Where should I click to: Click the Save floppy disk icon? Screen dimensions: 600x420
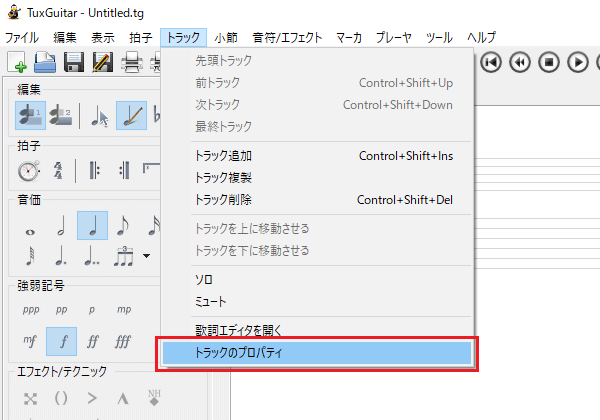pos(74,62)
